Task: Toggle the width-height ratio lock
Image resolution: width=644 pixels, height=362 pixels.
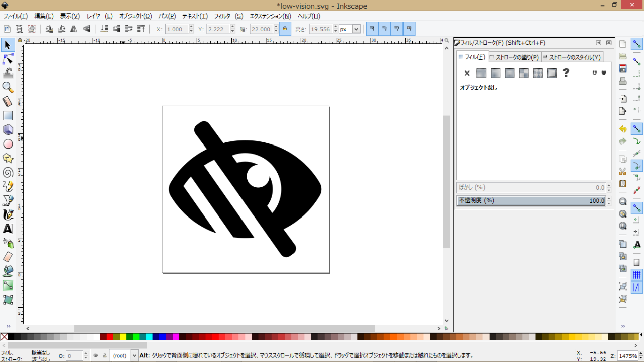Action: (285, 29)
